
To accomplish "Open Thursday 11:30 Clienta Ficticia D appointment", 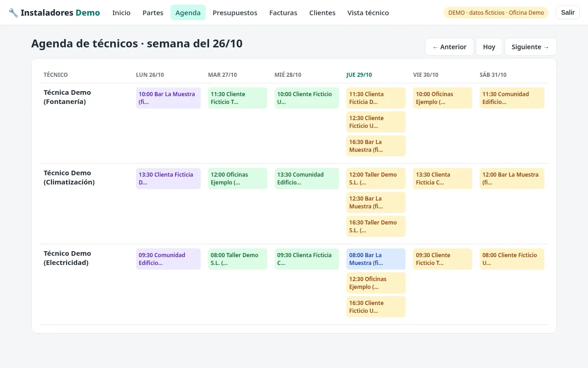I will (376, 98).
